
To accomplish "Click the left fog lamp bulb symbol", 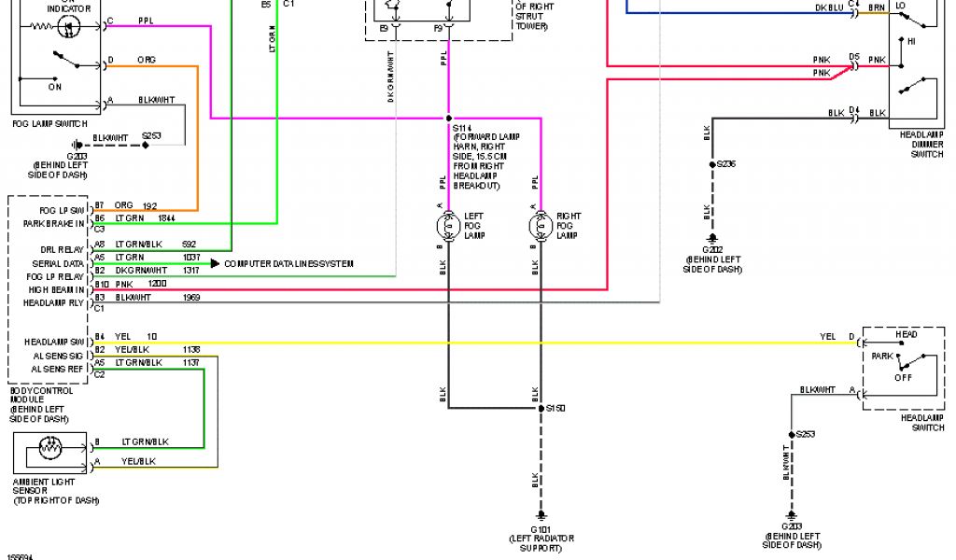I will (x=448, y=225).
